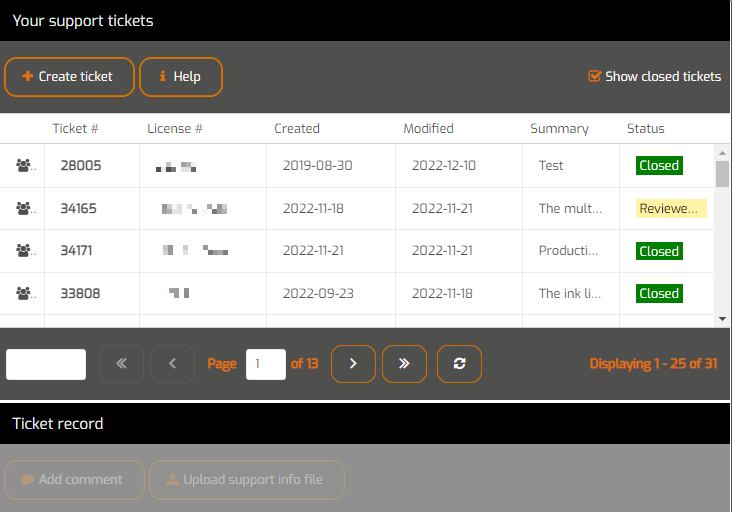Jump to first page of tickets

click(121, 364)
